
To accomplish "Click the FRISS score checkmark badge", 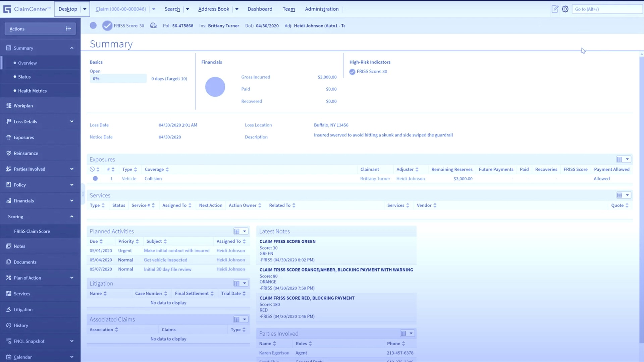I will tap(107, 26).
